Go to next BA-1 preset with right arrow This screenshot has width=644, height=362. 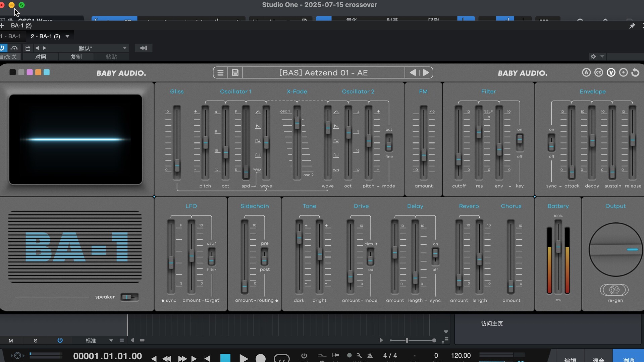coord(426,73)
